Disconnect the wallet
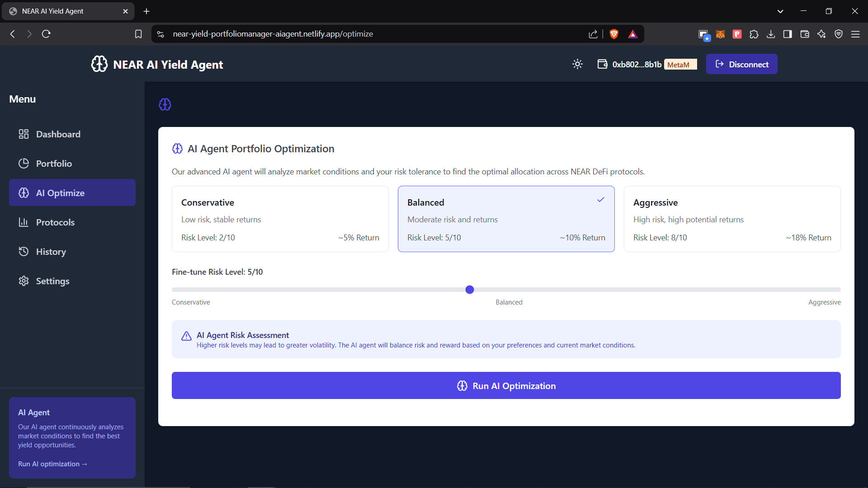The height and width of the screenshot is (488, 868). tap(741, 64)
